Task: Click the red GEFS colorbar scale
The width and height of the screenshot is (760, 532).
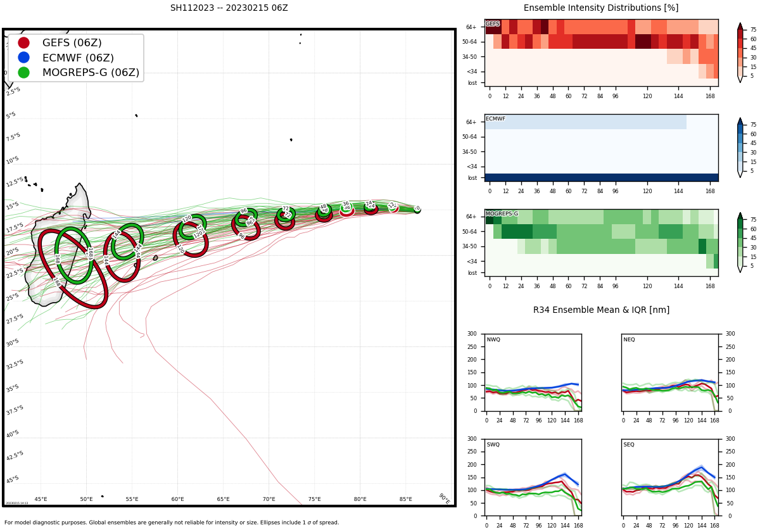Action: point(740,53)
